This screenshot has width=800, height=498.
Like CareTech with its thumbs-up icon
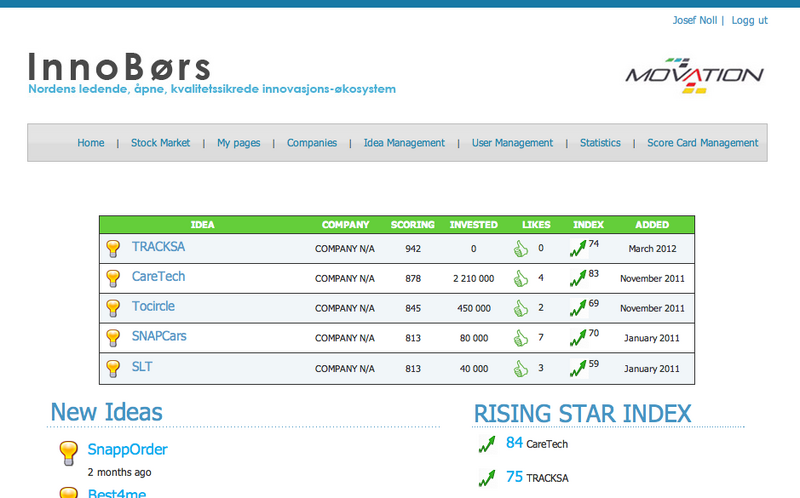(x=520, y=279)
